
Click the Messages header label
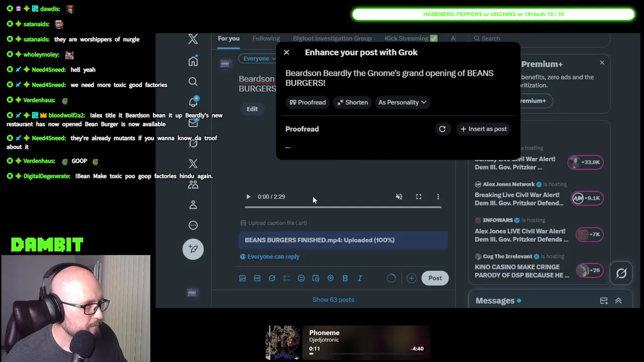[x=495, y=301]
